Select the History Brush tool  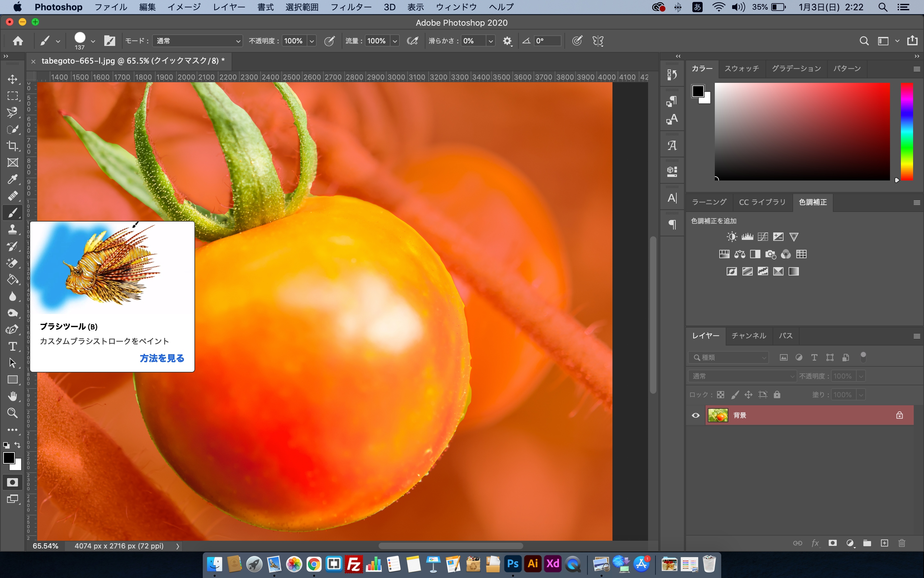[x=13, y=246]
